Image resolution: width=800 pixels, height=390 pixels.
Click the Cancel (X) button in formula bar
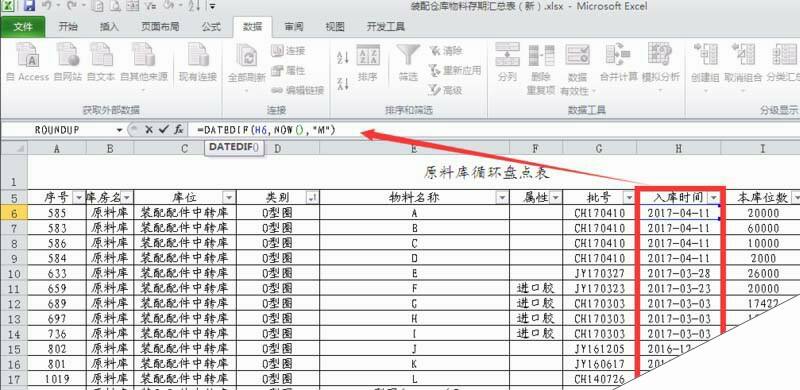pyautogui.click(x=148, y=130)
